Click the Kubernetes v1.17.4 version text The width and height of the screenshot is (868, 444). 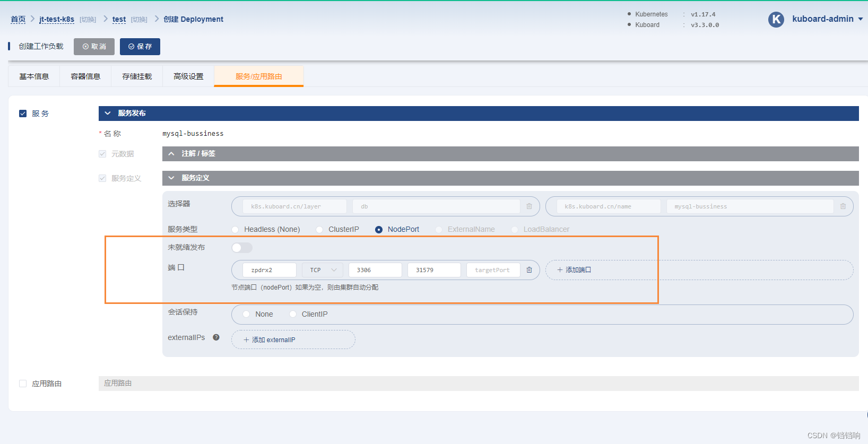coord(703,14)
